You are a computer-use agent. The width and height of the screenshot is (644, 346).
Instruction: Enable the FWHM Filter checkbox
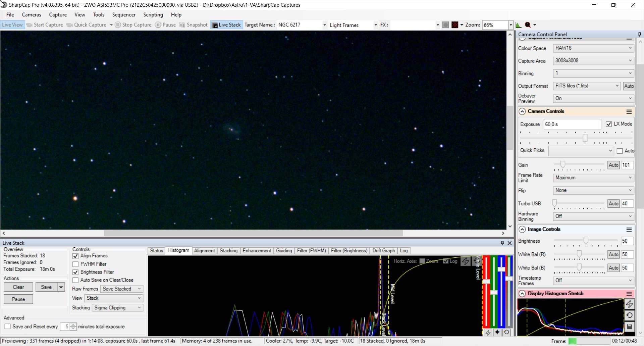pos(76,264)
